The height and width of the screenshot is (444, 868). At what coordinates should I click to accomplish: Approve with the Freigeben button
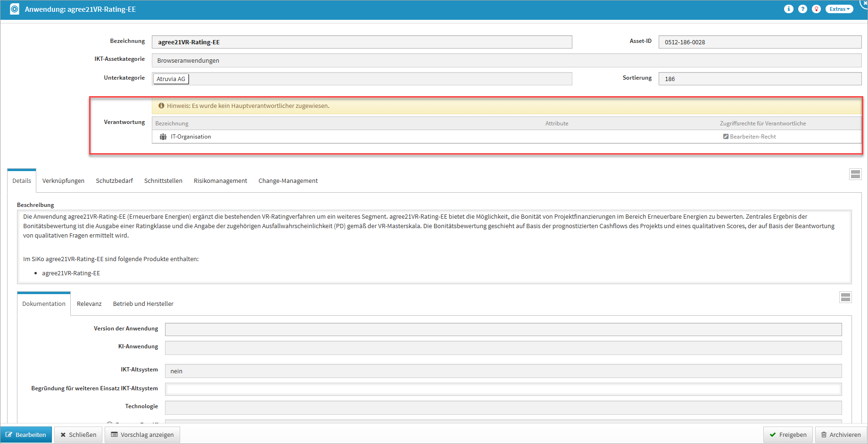point(788,435)
